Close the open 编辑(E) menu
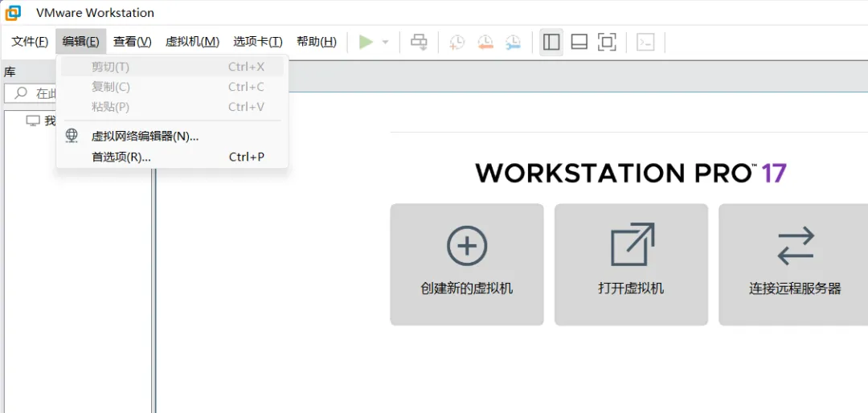Screen dimensions: 868x413 [81, 42]
